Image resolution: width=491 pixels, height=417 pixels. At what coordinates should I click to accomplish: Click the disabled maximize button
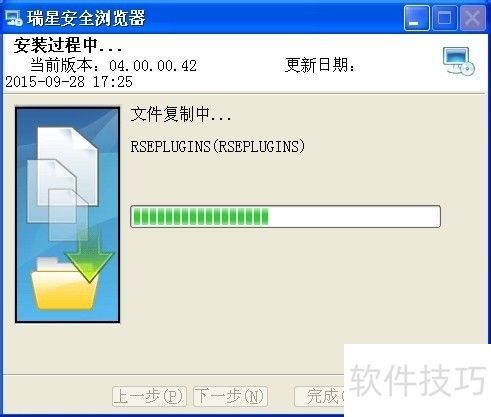click(x=444, y=18)
